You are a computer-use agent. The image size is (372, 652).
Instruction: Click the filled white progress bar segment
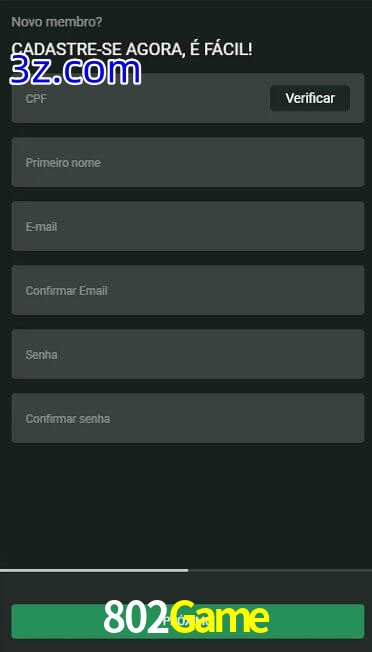point(94,570)
